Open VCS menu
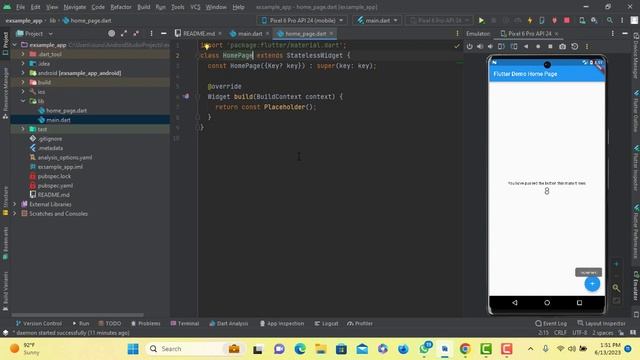The height and width of the screenshot is (360, 640). [x=195, y=7]
